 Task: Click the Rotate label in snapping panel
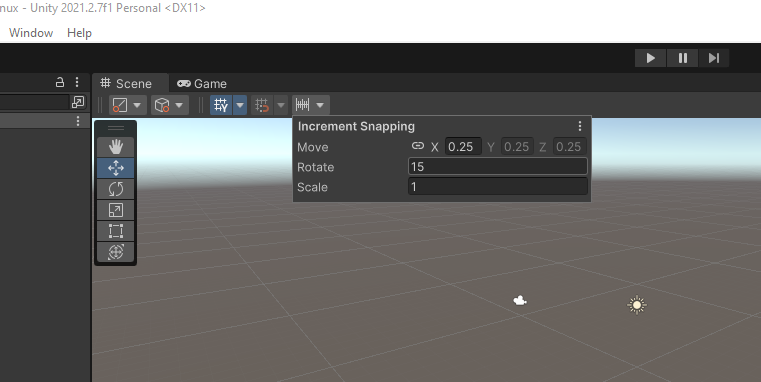click(x=315, y=167)
